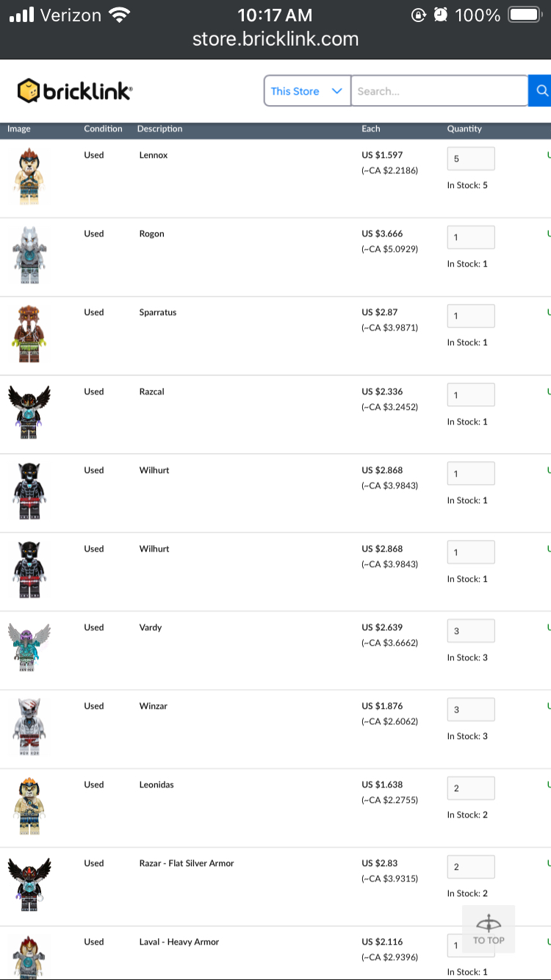Open the Laval - Heavy Armor listing

coord(179,942)
